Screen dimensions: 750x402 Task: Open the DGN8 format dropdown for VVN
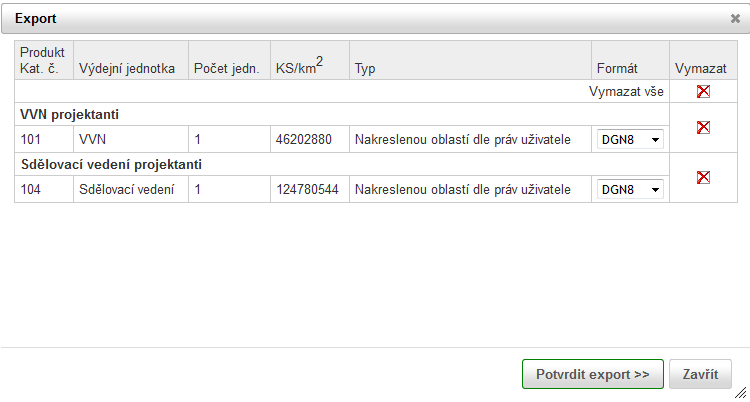click(x=630, y=139)
